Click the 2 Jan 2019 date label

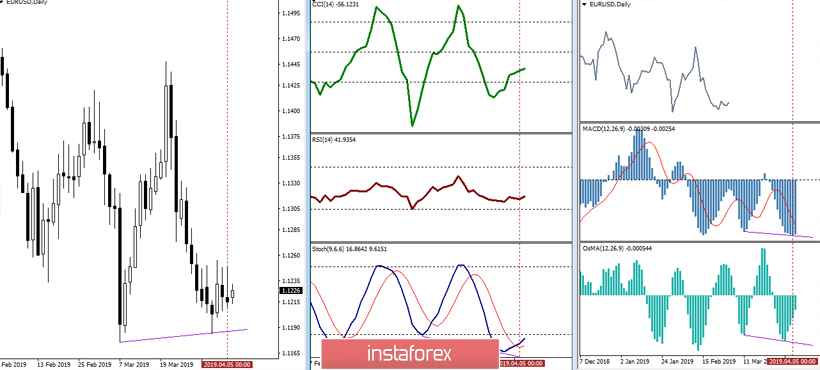tap(636, 361)
